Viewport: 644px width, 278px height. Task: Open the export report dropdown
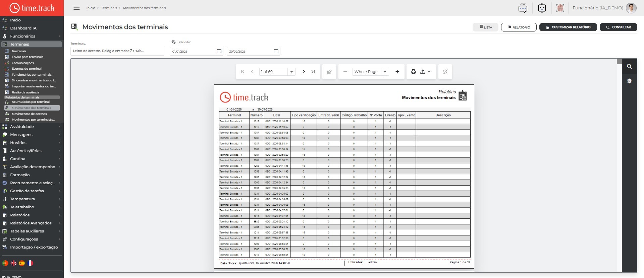(425, 72)
